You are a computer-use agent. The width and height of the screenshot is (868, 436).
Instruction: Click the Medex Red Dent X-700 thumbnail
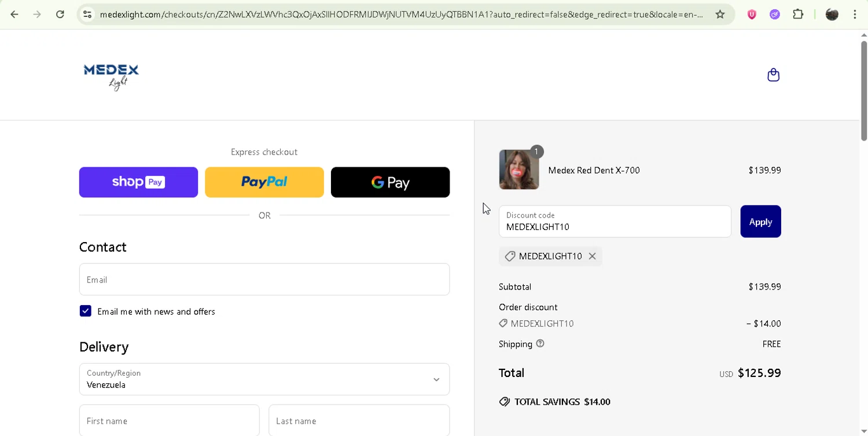point(519,170)
